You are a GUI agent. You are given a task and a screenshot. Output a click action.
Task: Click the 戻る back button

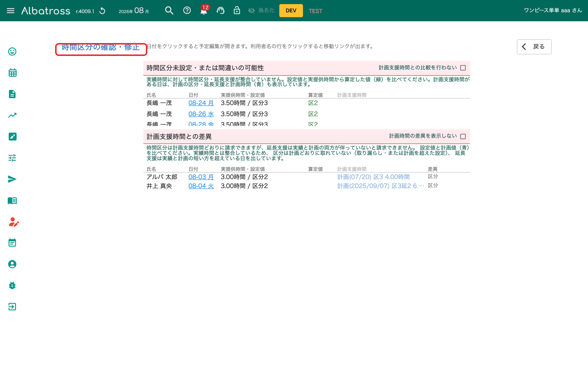pyautogui.click(x=534, y=47)
